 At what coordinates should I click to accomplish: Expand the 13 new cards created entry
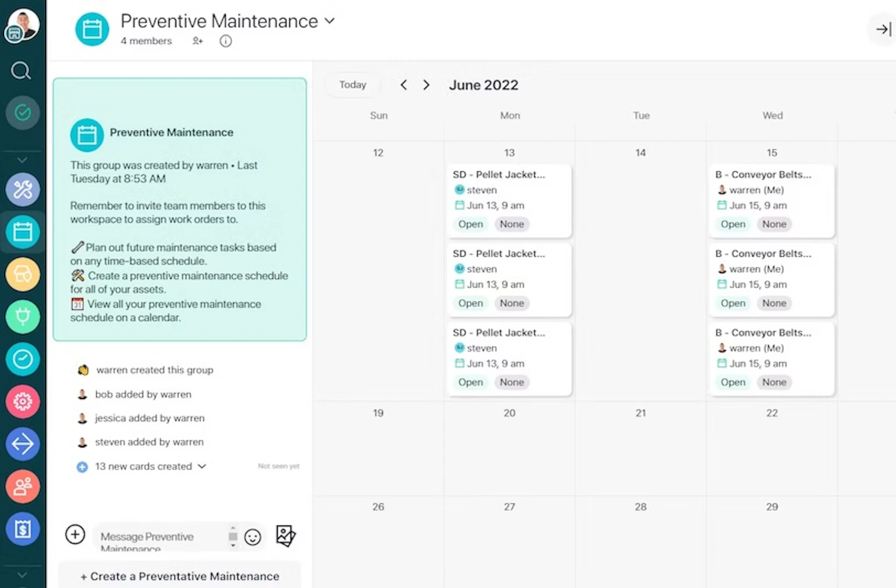[202, 466]
